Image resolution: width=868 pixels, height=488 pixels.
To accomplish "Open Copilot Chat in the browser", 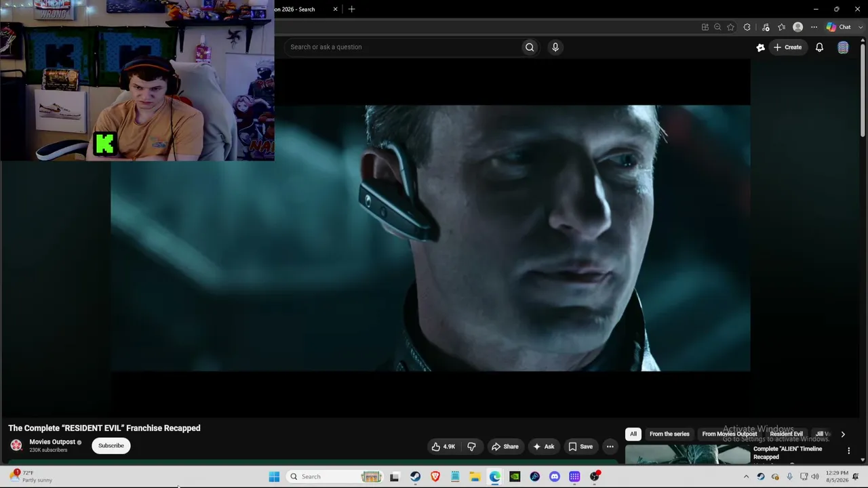I will tap(839, 27).
